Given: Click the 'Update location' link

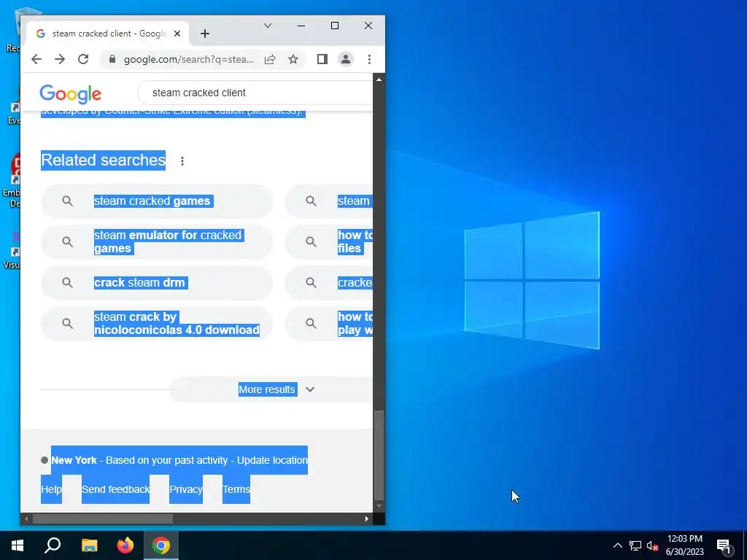Looking at the screenshot, I should pos(272,461).
